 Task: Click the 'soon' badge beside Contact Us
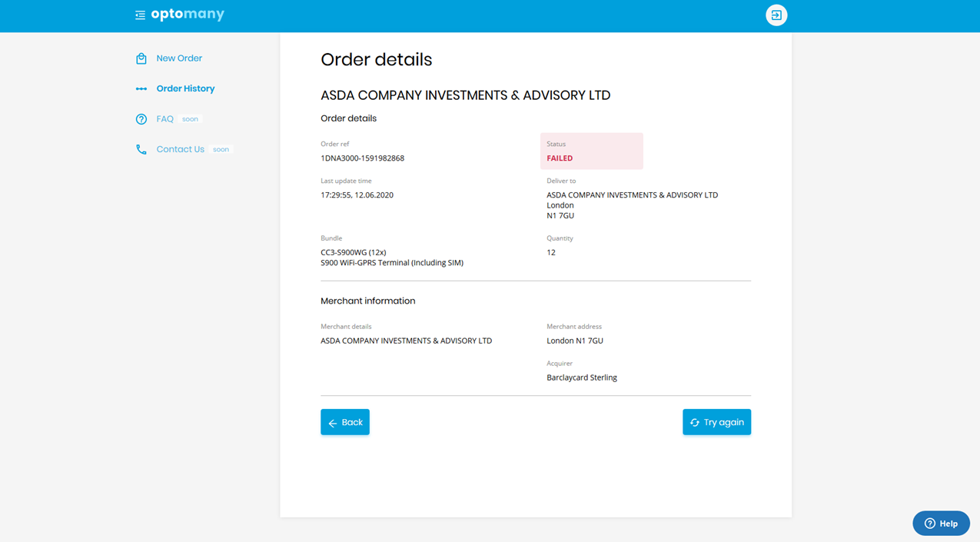click(x=221, y=149)
